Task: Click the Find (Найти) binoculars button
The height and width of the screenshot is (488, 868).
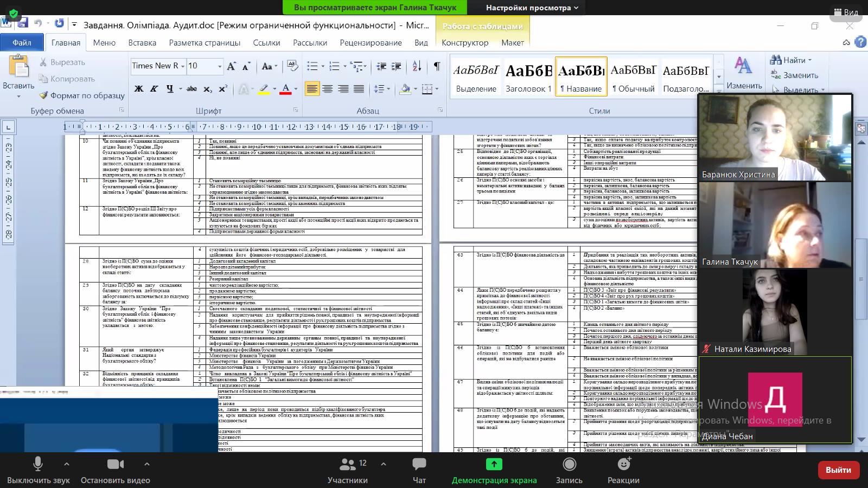Action: click(790, 60)
